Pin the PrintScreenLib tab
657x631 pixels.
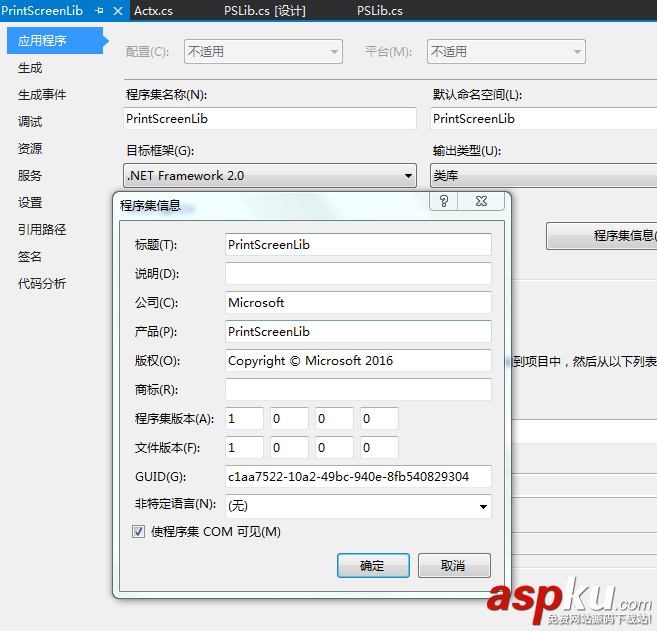[99, 10]
